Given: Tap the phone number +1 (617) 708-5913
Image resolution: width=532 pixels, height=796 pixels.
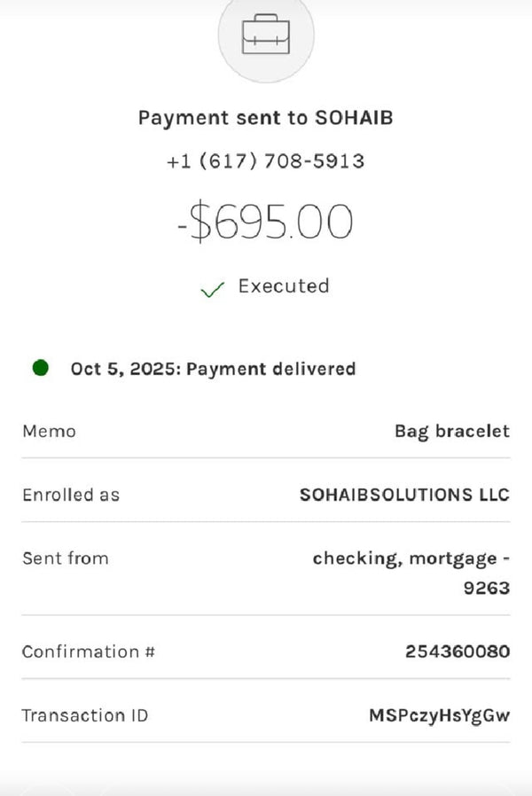Looking at the screenshot, I should [265, 161].
